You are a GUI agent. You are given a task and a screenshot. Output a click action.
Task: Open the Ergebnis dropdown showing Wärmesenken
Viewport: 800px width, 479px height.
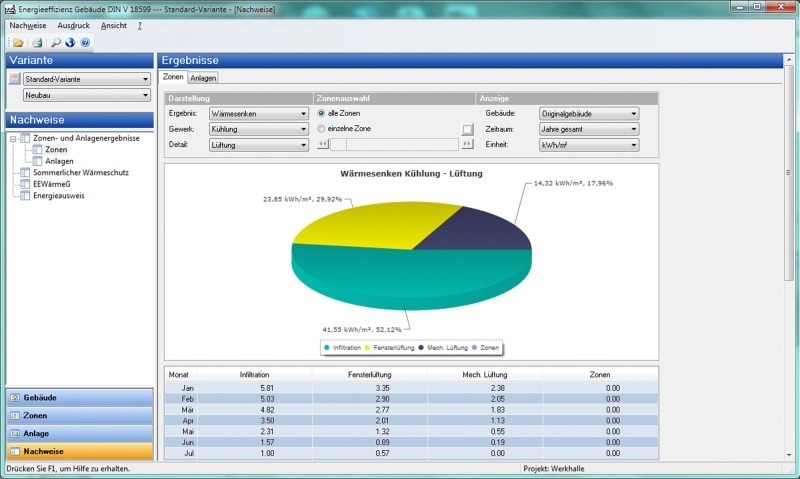click(x=259, y=114)
